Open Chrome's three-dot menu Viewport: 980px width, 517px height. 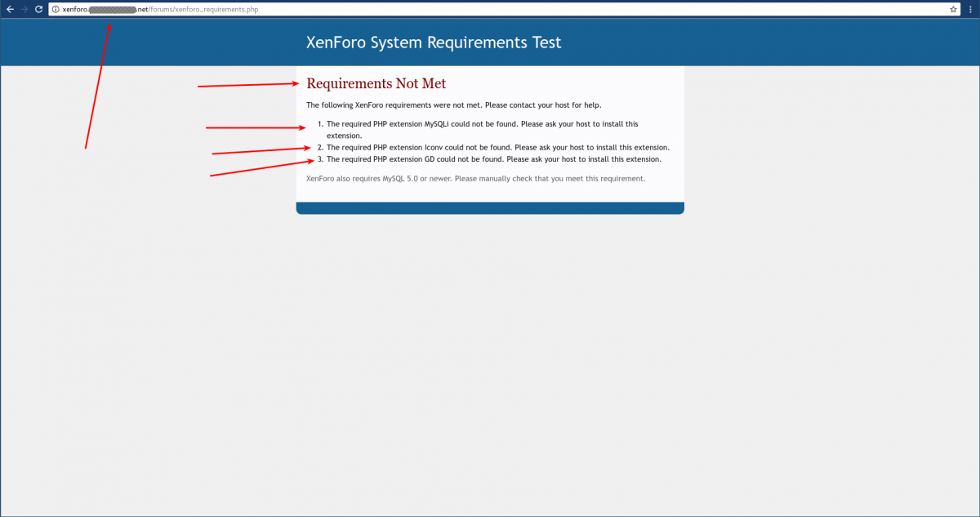970,9
